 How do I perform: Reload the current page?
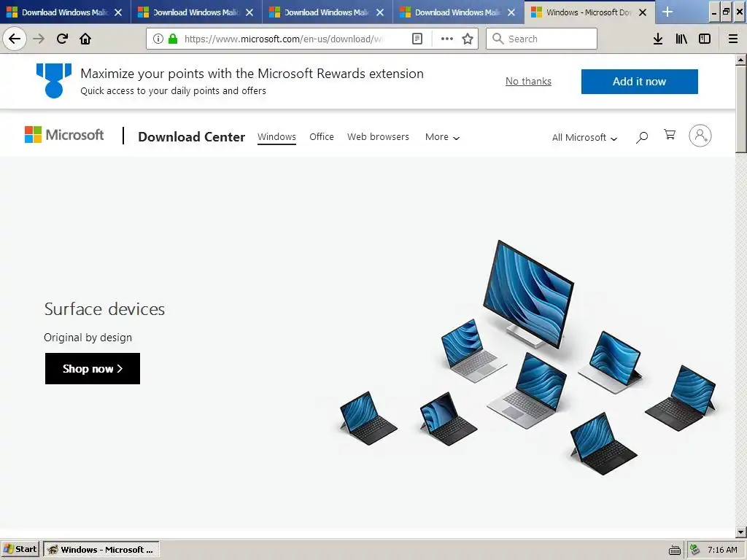[x=63, y=39]
